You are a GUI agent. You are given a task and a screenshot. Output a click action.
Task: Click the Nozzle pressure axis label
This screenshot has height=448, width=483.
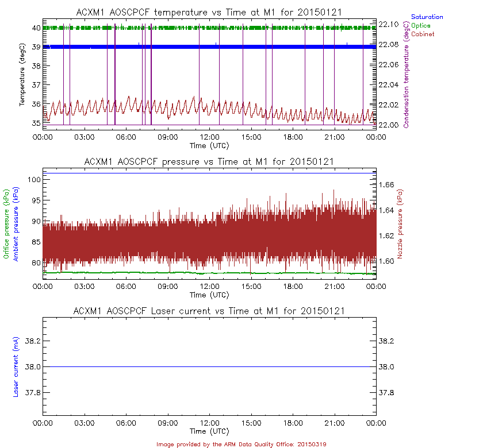click(400, 222)
